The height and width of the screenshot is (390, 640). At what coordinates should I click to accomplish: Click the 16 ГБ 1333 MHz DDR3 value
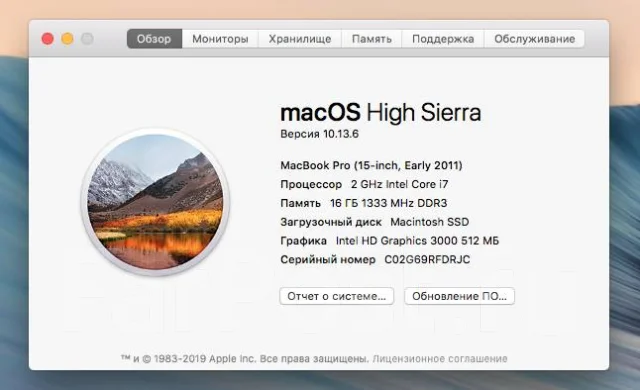389,203
